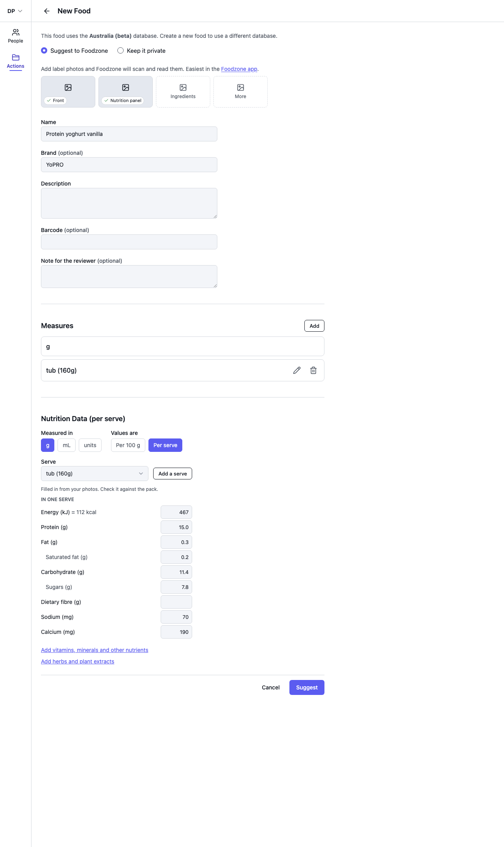The image size is (504, 847).
Task: Select the Saturated fat (g) value field
Action: (176, 557)
